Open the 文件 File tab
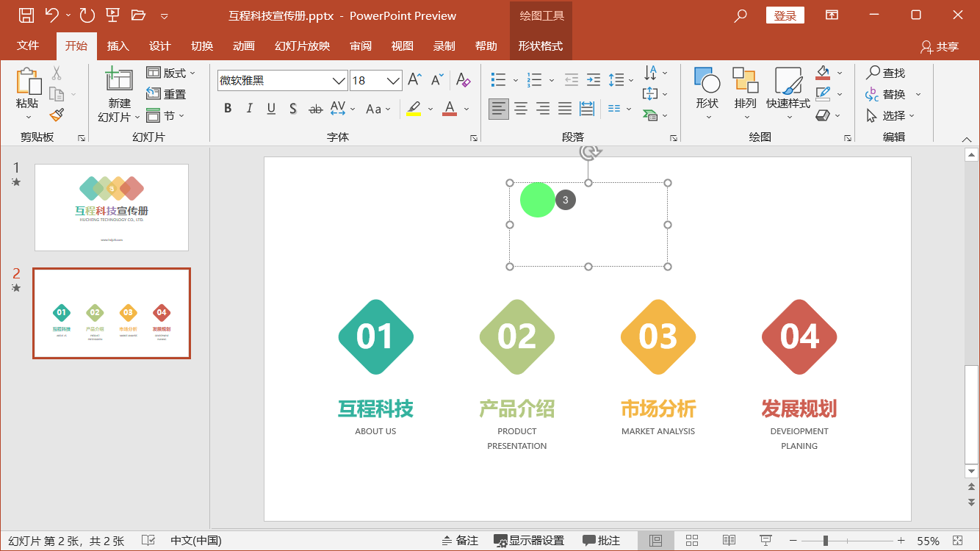The width and height of the screenshot is (980, 551). [x=28, y=46]
